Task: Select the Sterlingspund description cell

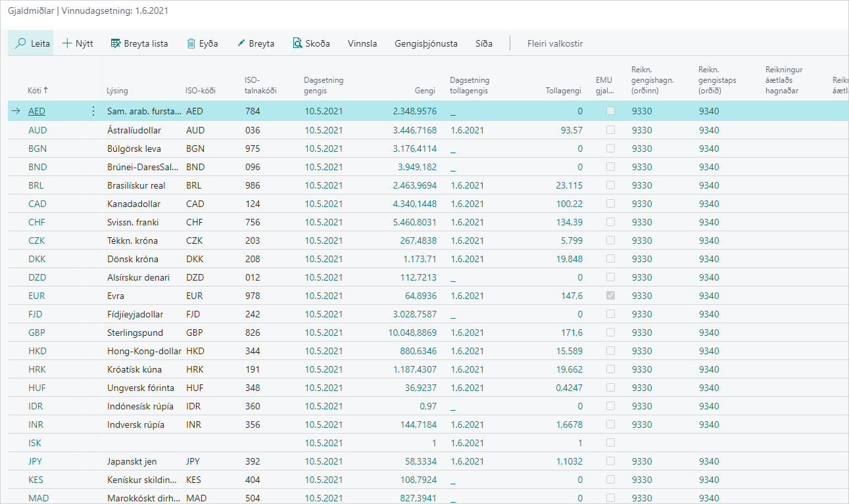Action: [x=135, y=332]
